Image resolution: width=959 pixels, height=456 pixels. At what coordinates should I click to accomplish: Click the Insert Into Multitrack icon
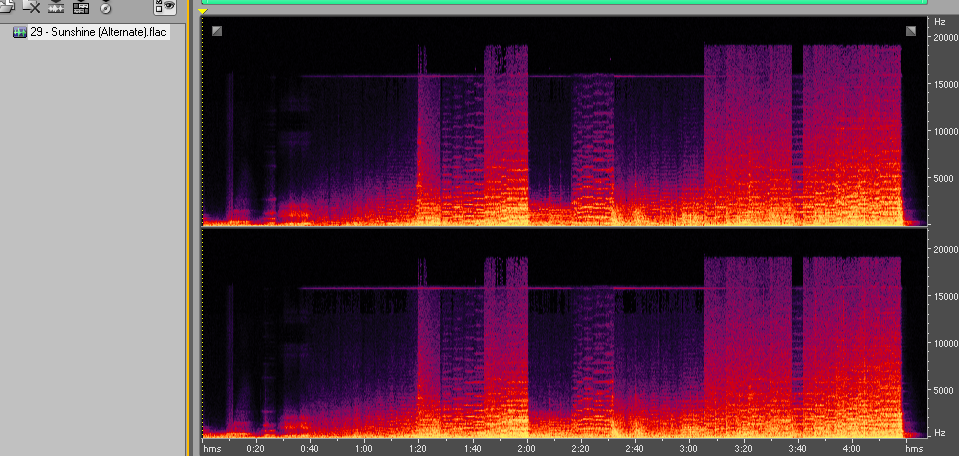[x=80, y=7]
